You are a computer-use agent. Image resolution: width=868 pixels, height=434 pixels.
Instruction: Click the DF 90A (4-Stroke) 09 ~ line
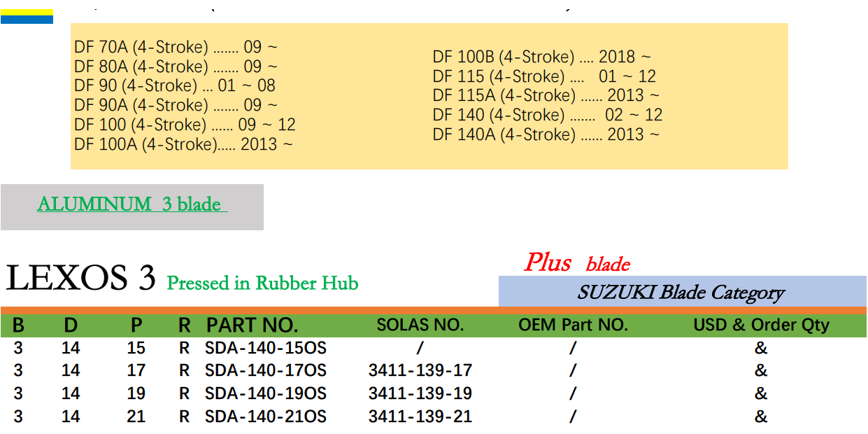(176, 105)
